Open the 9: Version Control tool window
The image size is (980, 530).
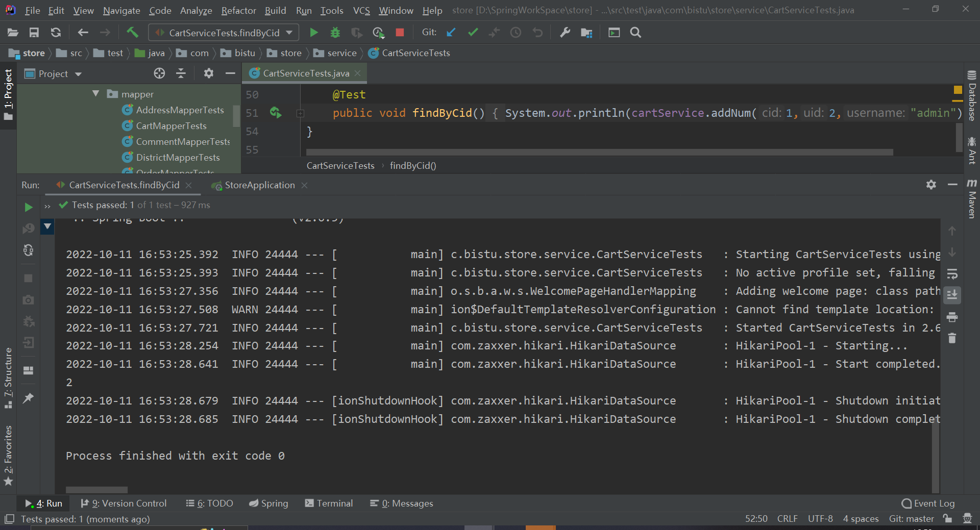pos(124,503)
